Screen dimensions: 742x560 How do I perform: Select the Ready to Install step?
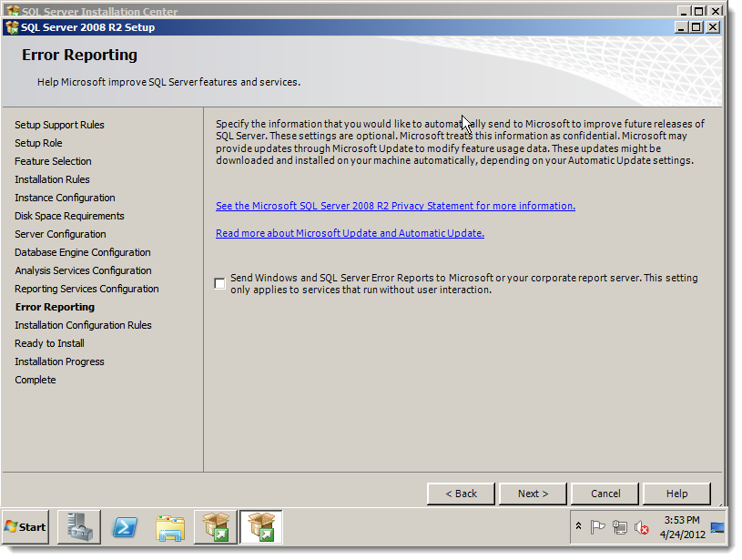[x=49, y=343]
